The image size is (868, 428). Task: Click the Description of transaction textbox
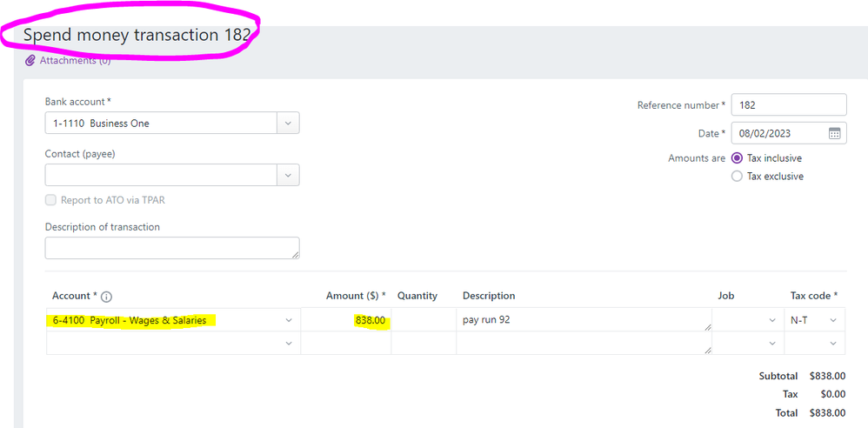(171, 248)
